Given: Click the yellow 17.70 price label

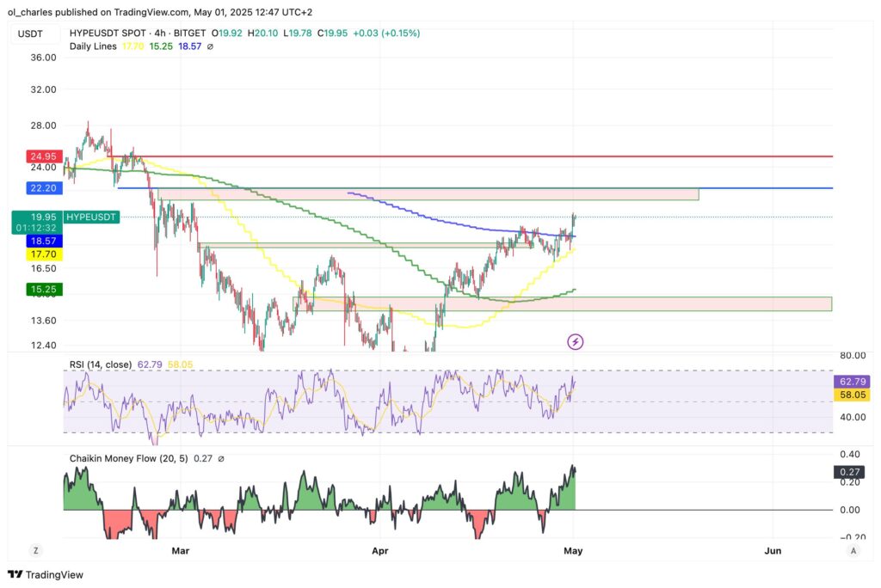Looking at the screenshot, I should [43, 254].
